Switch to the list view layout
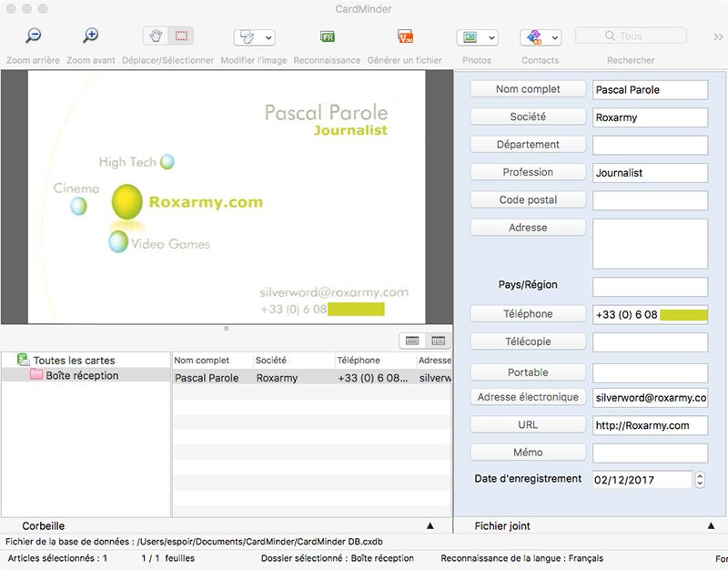Viewport: 728px width, 570px height. point(412,341)
